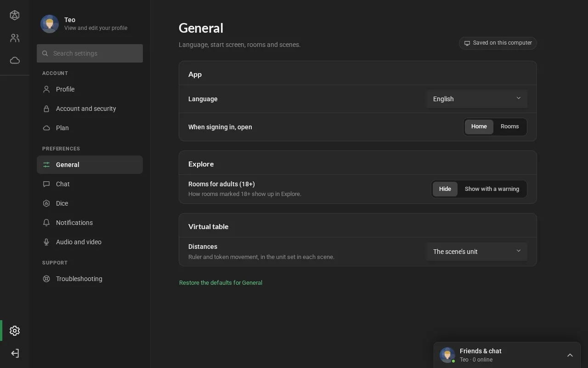The height and width of the screenshot is (368, 588).
Task: Choose Show with a warning for adult rooms
Action: click(x=492, y=189)
